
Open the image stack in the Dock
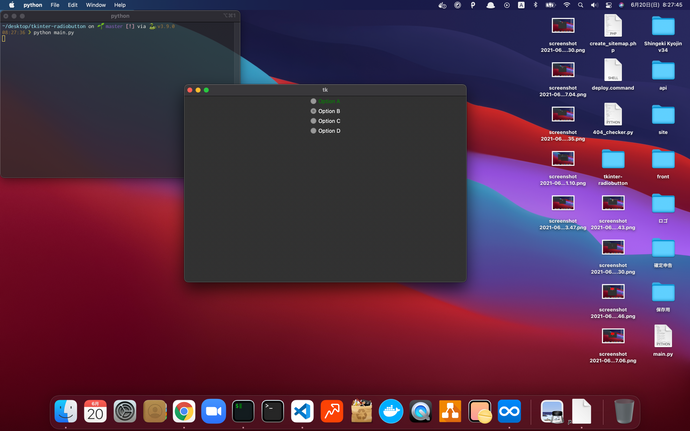coord(552,411)
